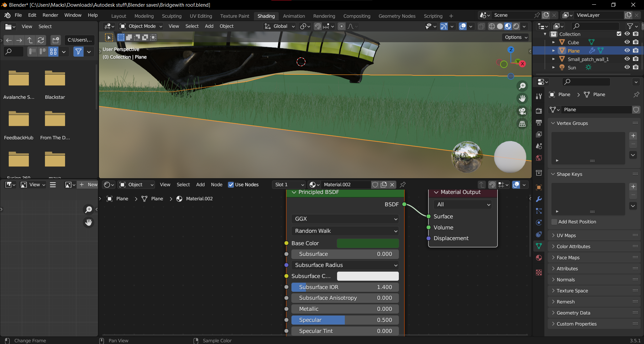Open the viewport Options button
644x344 pixels.
click(x=516, y=37)
